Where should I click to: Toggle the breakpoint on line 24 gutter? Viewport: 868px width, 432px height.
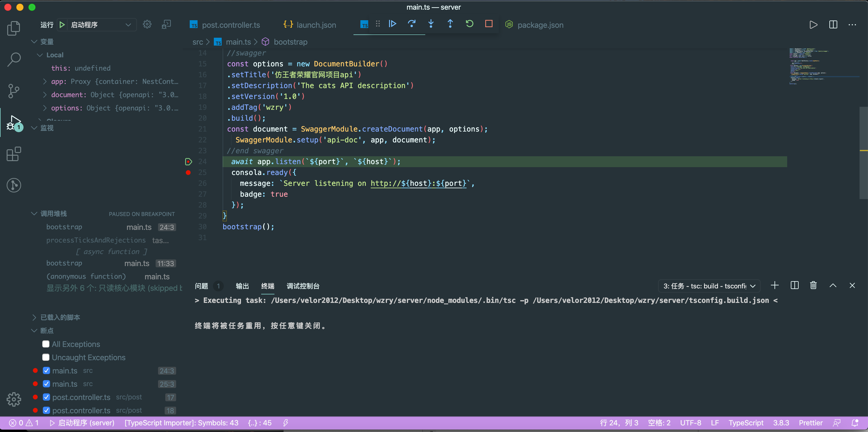(x=188, y=162)
